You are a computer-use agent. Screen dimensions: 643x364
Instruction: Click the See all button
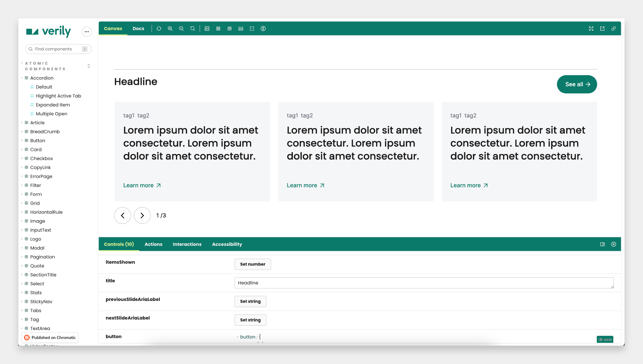point(577,84)
